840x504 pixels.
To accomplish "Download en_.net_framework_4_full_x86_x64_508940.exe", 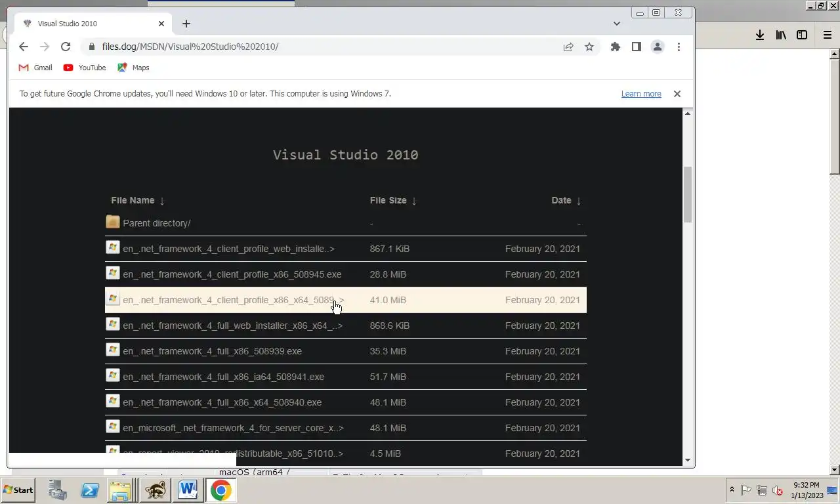I will tap(222, 402).
